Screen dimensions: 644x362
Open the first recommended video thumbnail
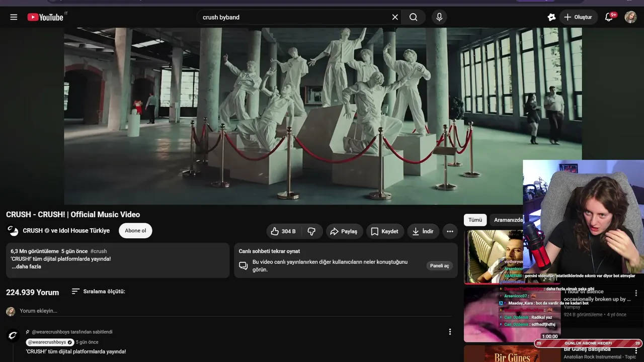click(x=494, y=256)
